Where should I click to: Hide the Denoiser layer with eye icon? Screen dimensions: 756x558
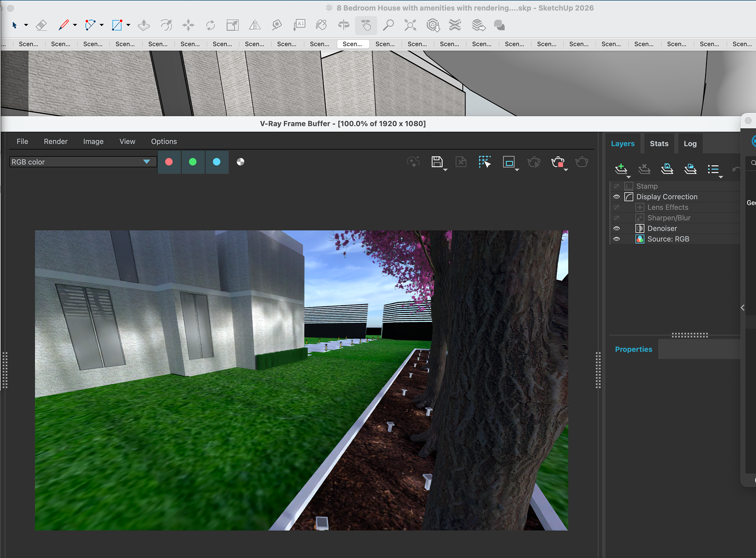click(x=617, y=229)
